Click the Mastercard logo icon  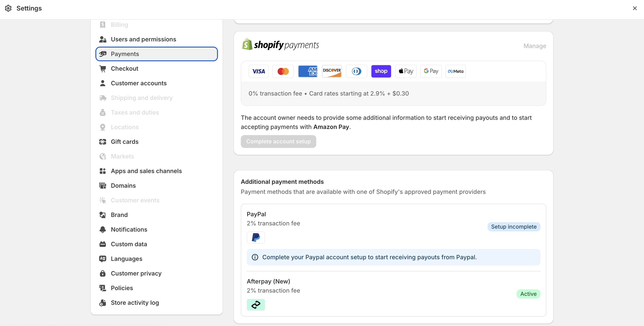click(283, 71)
